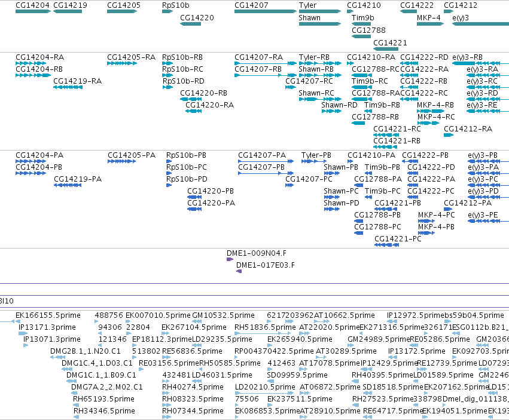The image size is (509, 420).
Task: Click the CG14207 gene label
Action: 251,5
